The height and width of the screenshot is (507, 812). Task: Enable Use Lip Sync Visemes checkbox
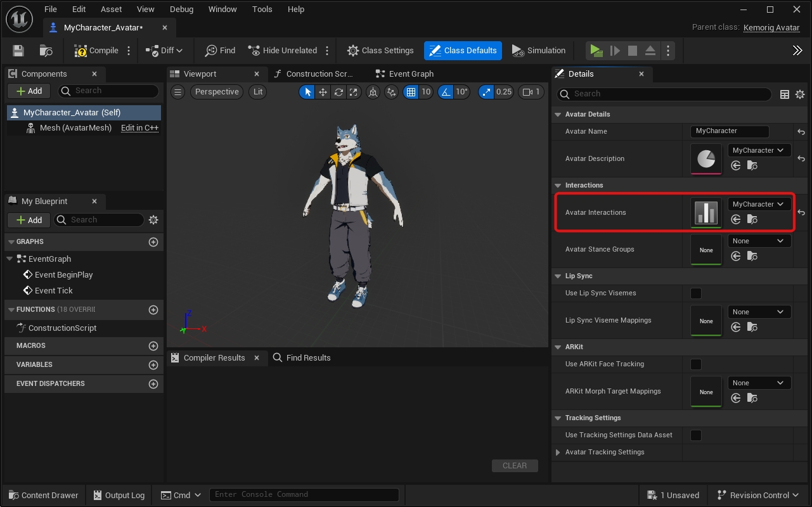(696, 293)
